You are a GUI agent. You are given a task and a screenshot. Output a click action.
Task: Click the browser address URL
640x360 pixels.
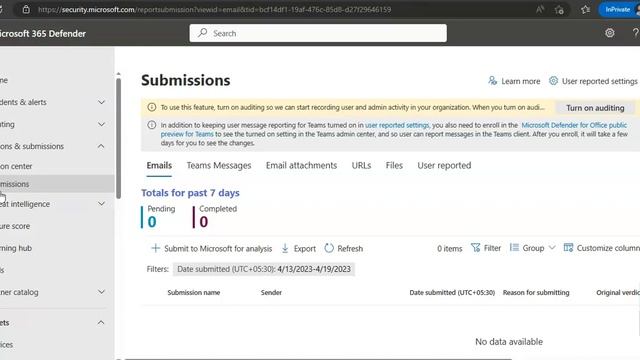pyautogui.click(x=214, y=9)
